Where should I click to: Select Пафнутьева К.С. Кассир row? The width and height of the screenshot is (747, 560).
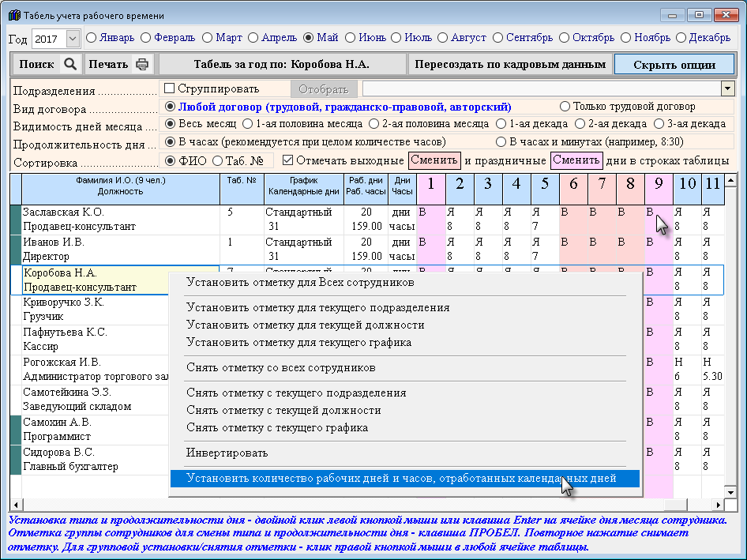[x=96, y=340]
